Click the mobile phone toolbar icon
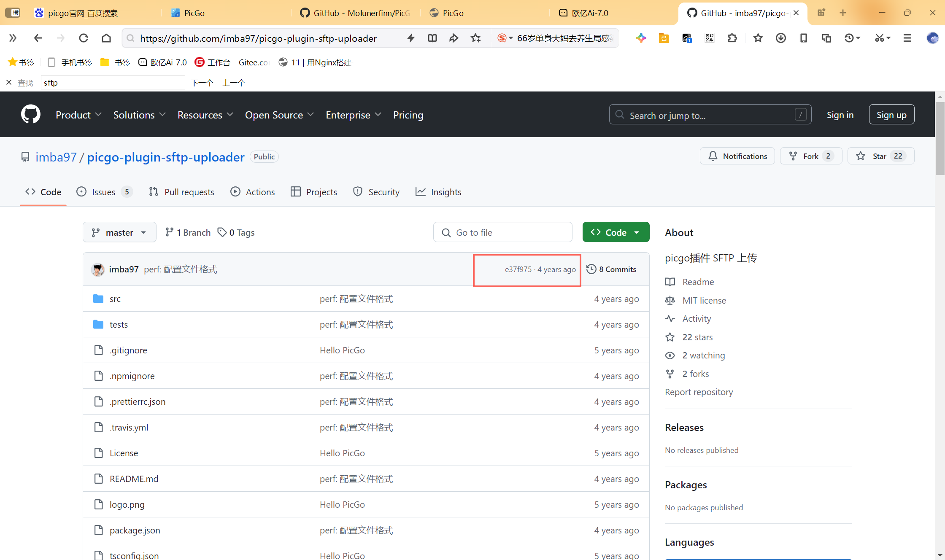The height and width of the screenshot is (560, 945). click(x=804, y=38)
